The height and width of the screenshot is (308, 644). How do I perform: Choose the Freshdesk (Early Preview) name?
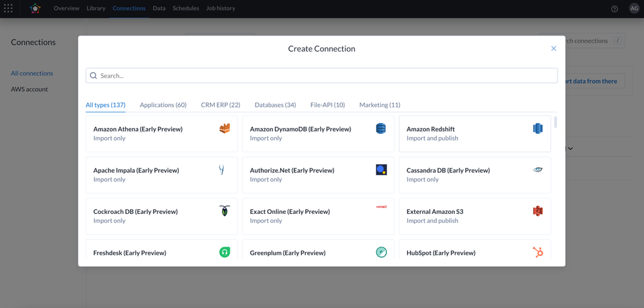point(130,253)
